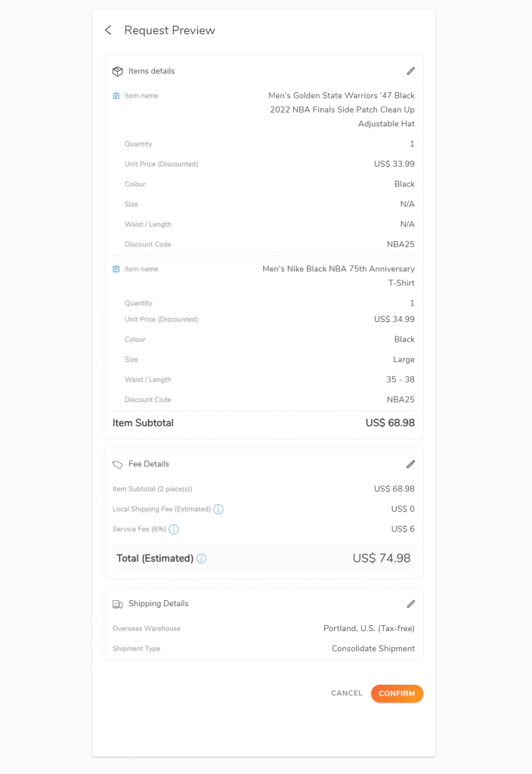Click the Shipping Details truck icon
The width and height of the screenshot is (532, 774).
[117, 604]
